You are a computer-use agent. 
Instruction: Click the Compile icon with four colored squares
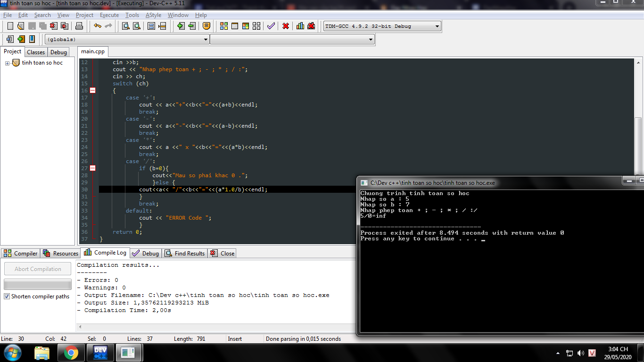pyautogui.click(x=224, y=26)
